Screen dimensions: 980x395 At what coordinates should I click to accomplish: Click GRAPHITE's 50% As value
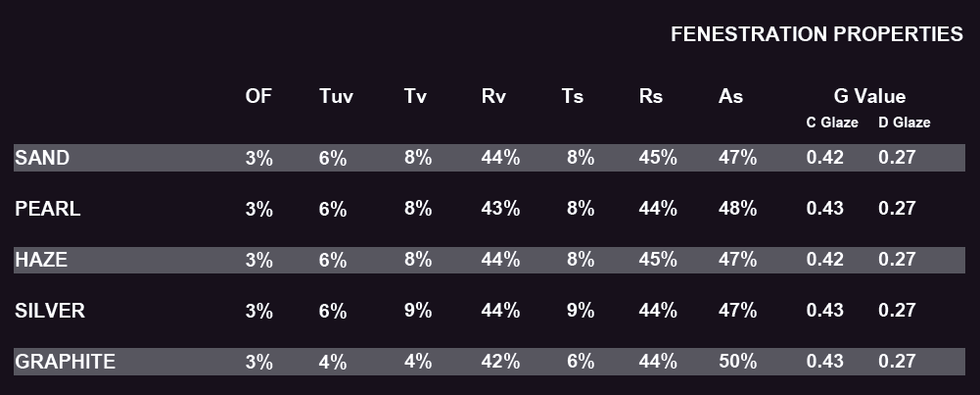pos(737,362)
